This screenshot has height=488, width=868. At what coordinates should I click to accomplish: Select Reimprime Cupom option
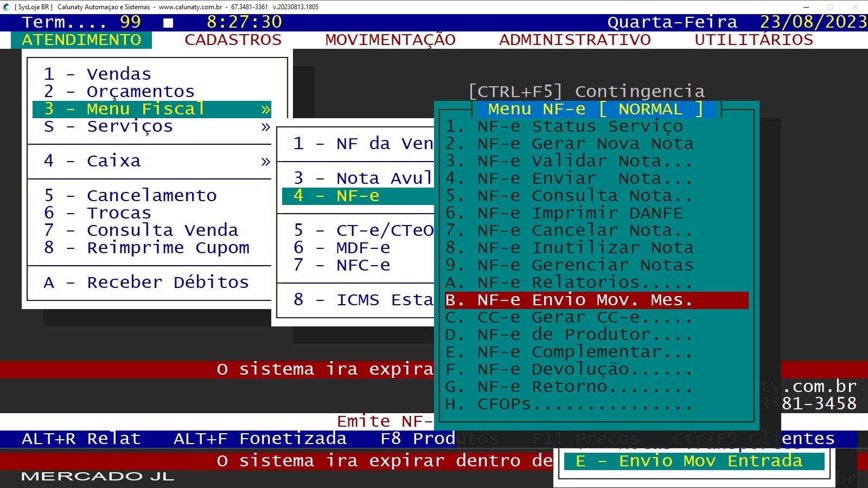tap(146, 248)
